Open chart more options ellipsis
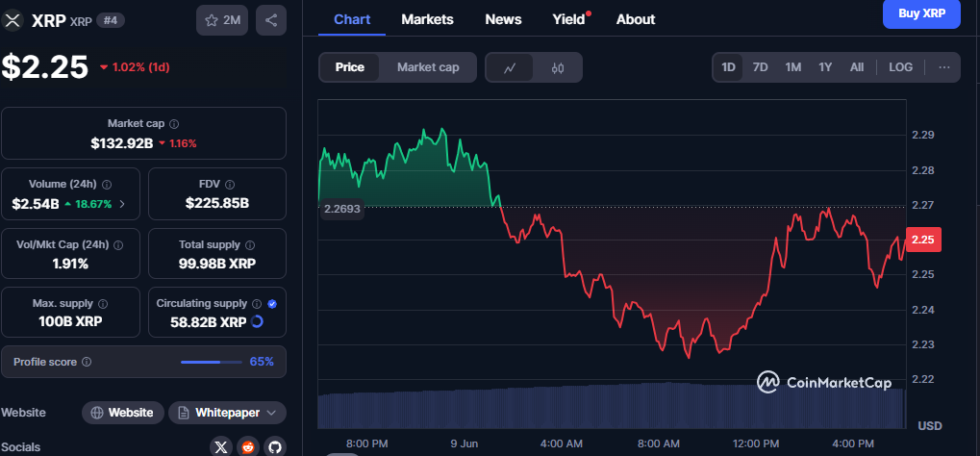 944,67
